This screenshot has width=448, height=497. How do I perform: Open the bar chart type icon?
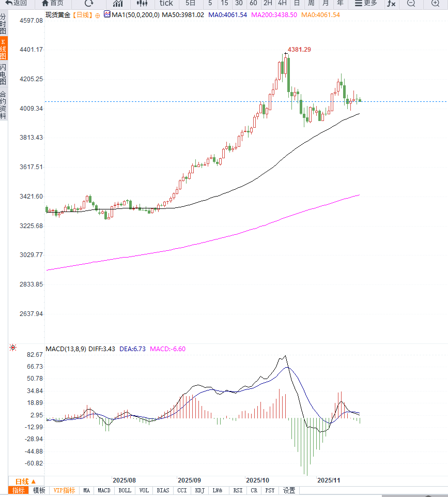pyautogui.click(x=117, y=3)
